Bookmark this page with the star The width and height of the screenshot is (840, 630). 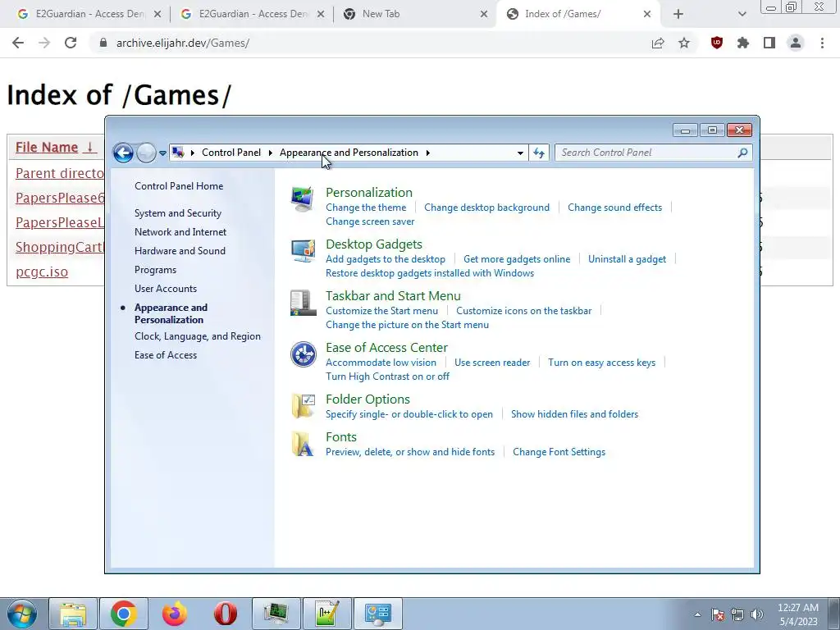684,43
